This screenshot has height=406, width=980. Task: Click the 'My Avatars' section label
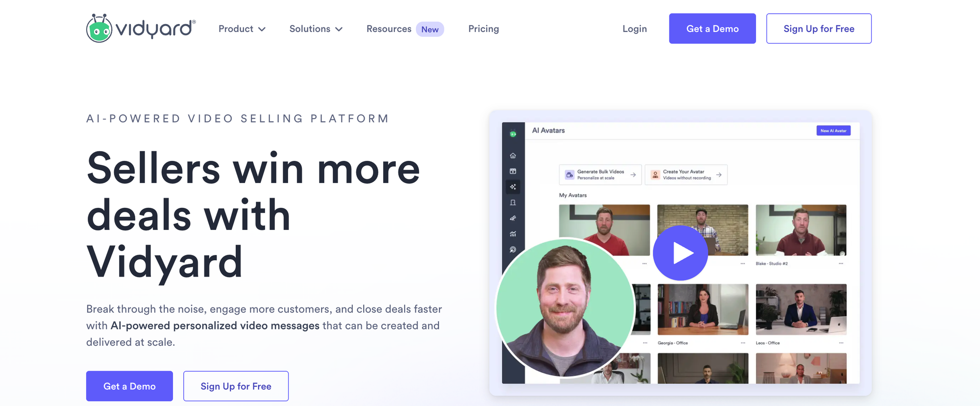point(573,195)
